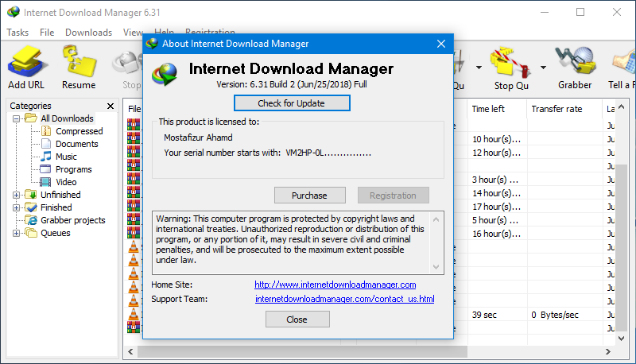Maximize the Internet Download Manager window
636x364 pixels.
coord(580,12)
